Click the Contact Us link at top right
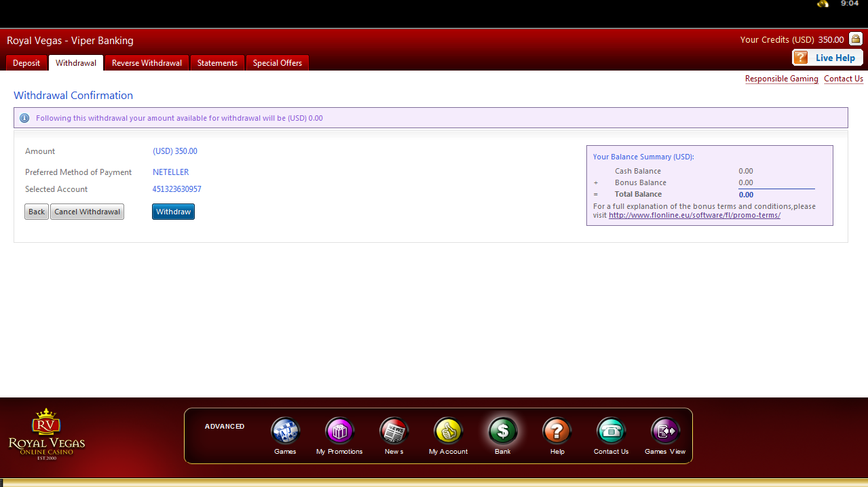This screenshot has width=868, height=487. click(844, 79)
